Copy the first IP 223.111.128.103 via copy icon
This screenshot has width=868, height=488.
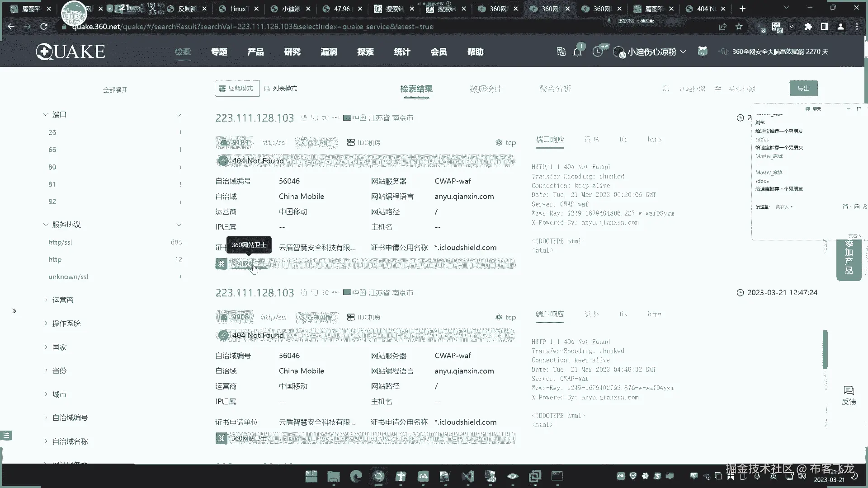[304, 118]
